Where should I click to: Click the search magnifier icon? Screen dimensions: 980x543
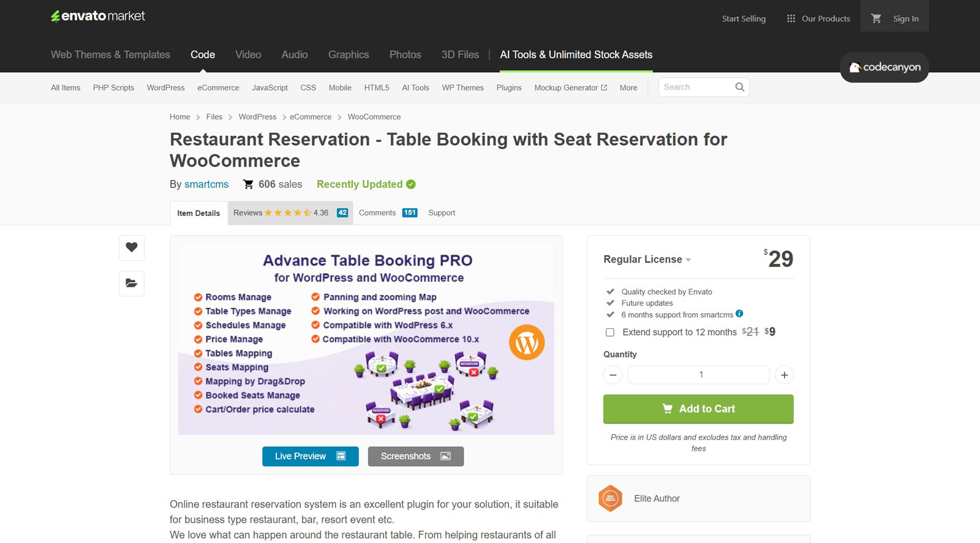(x=739, y=87)
